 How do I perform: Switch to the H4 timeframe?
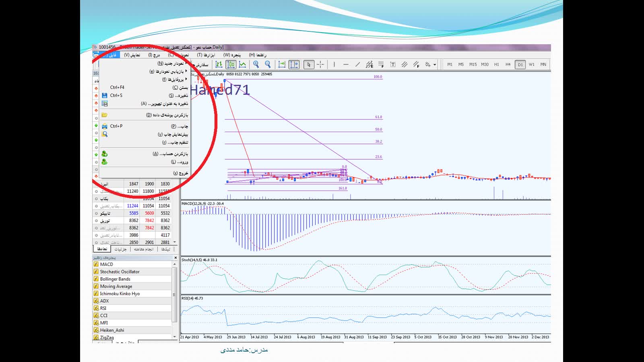pyautogui.click(x=508, y=64)
